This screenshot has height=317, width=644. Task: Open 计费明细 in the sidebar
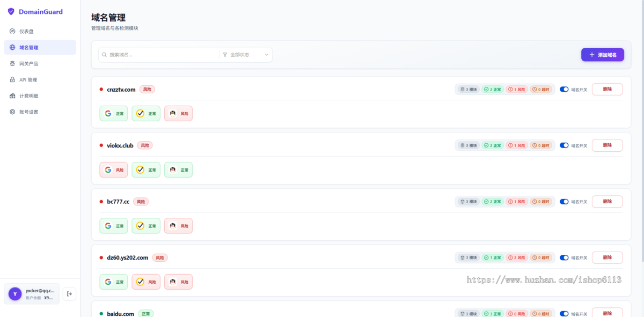click(40, 95)
